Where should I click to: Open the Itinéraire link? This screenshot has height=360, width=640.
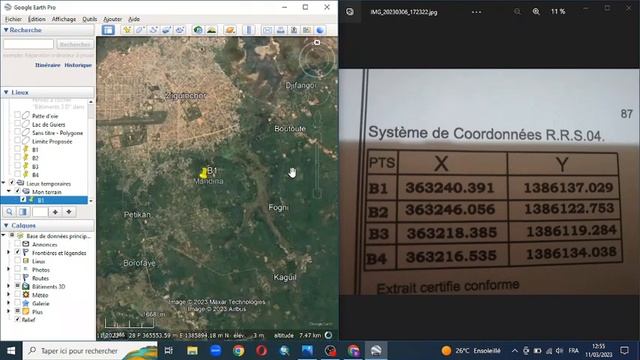(x=47, y=65)
